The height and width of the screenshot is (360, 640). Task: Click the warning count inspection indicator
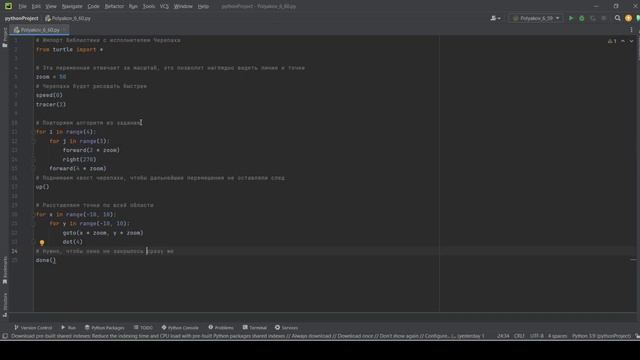pyautogui.click(x=612, y=41)
